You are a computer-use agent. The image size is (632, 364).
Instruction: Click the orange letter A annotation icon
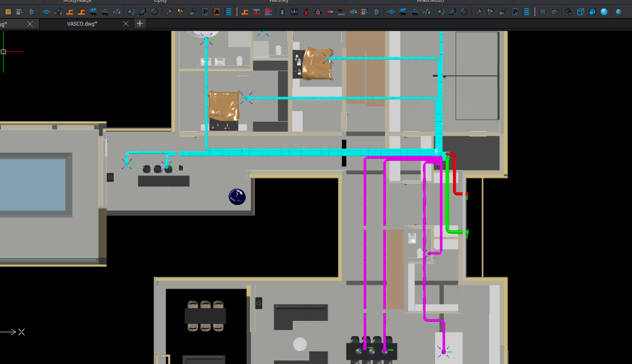point(216,12)
